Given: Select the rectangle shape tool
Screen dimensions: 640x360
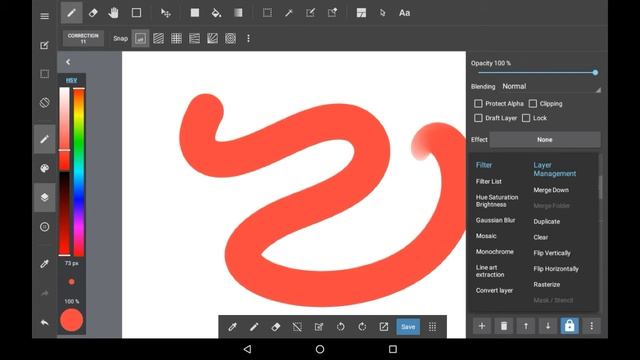Looking at the screenshot, I should [136, 13].
